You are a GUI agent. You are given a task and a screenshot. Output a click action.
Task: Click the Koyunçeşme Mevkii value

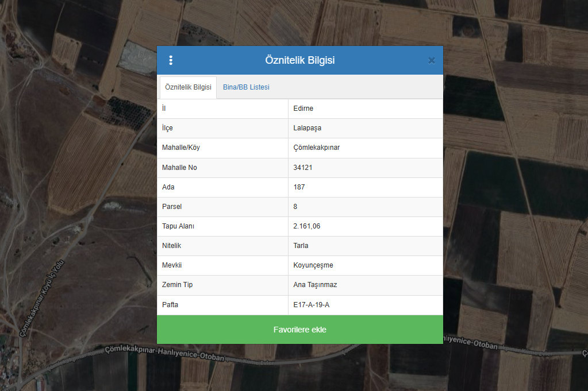[x=313, y=265]
